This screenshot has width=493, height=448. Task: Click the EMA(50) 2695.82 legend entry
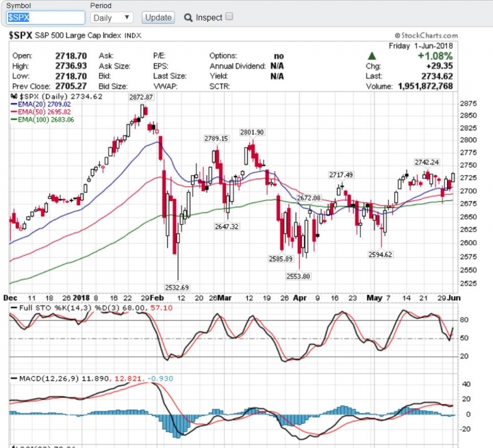(41, 112)
